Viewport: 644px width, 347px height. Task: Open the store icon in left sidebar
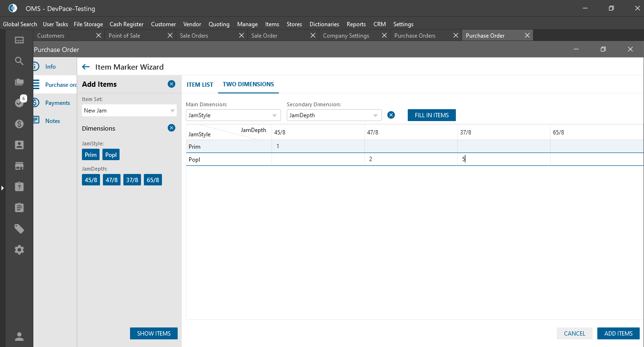(x=19, y=166)
